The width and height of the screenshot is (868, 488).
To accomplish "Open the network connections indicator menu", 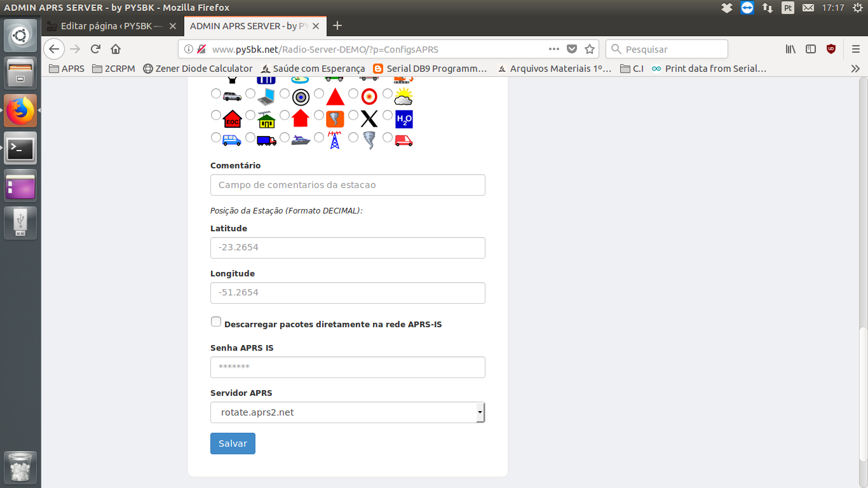I will point(768,8).
